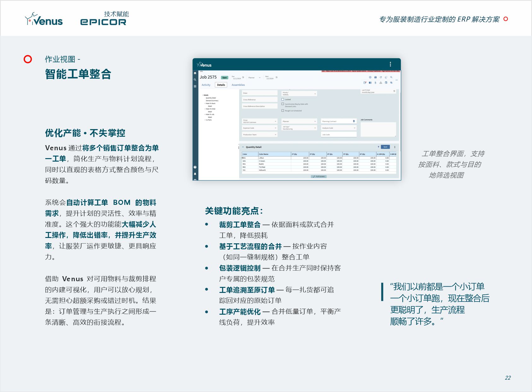The image size is (532, 392).
Task: Open search from the left sidebar magnifier
Action: click(195, 80)
